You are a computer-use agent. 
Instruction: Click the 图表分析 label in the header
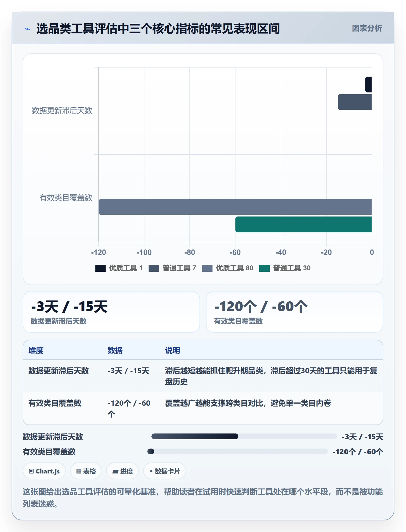[x=367, y=28]
